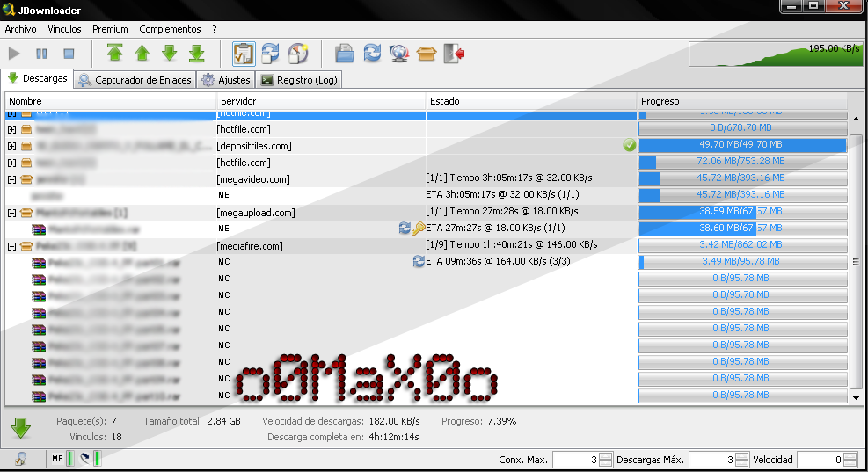Viewport: 868px width, 472px height.
Task: Click the 3.42 MB/862.02 MB progress bar
Action: [742, 244]
